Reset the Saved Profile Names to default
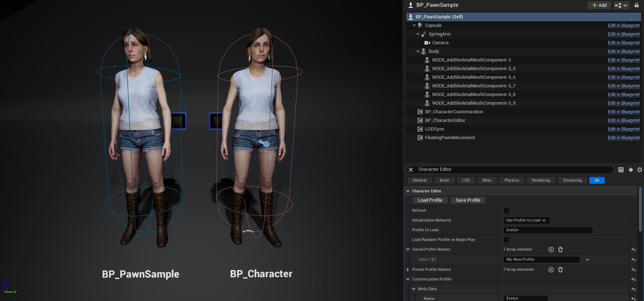 point(634,250)
